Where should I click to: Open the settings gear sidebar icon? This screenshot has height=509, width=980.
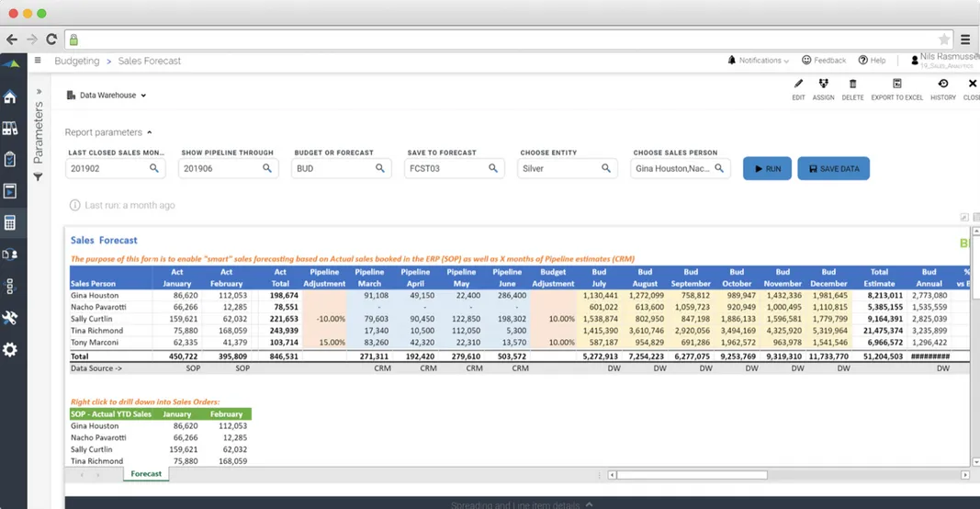10,349
